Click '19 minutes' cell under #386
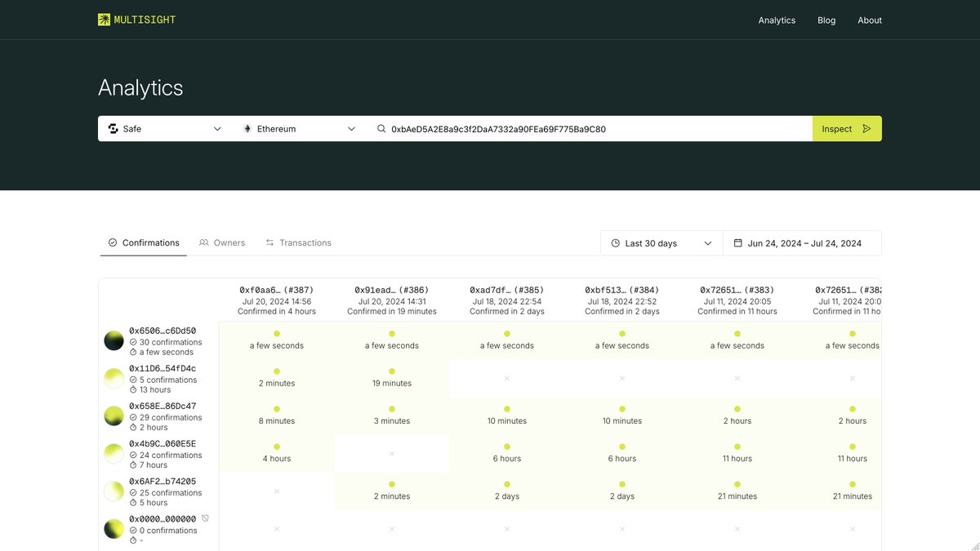The image size is (980, 551). click(392, 378)
